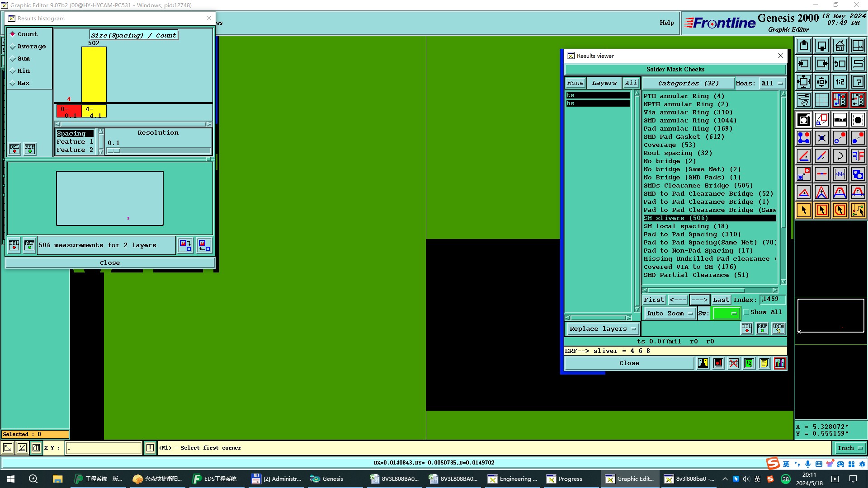Viewport: 868px width, 488px height.
Task: Toggle the grid display icon
Action: 821,99
